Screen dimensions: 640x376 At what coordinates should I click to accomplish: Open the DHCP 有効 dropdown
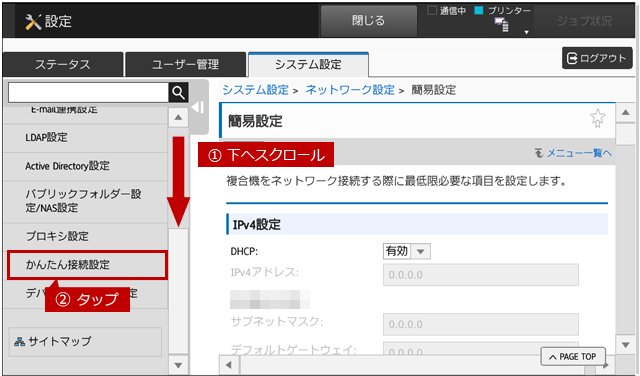coord(407,251)
